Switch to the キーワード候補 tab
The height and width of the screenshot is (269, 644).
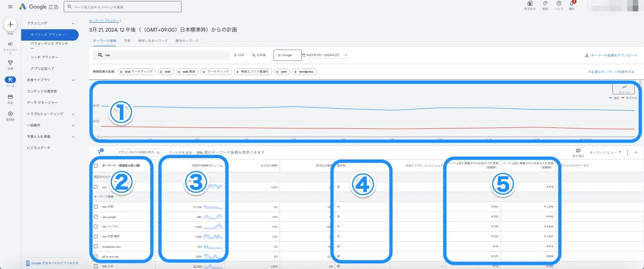click(x=105, y=41)
